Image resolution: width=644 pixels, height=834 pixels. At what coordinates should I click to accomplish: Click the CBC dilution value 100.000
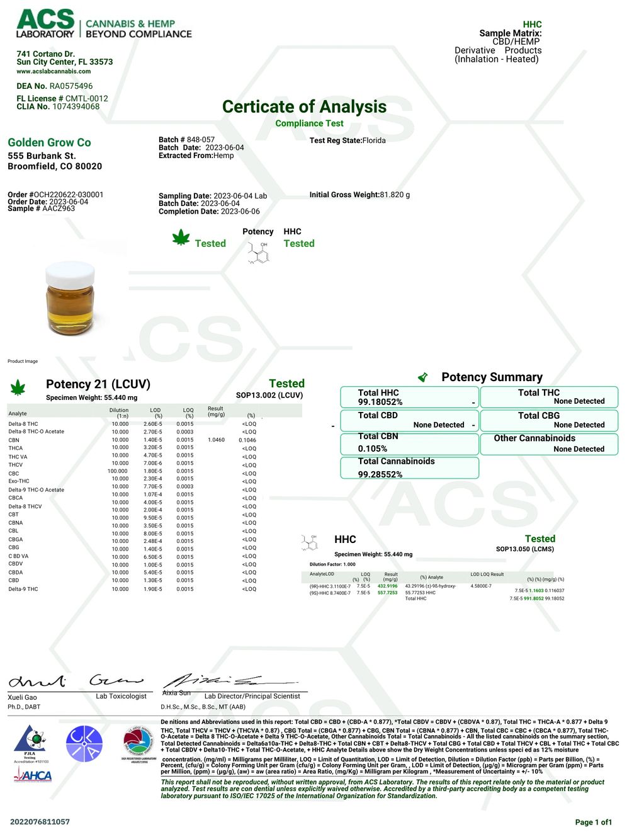click(117, 471)
